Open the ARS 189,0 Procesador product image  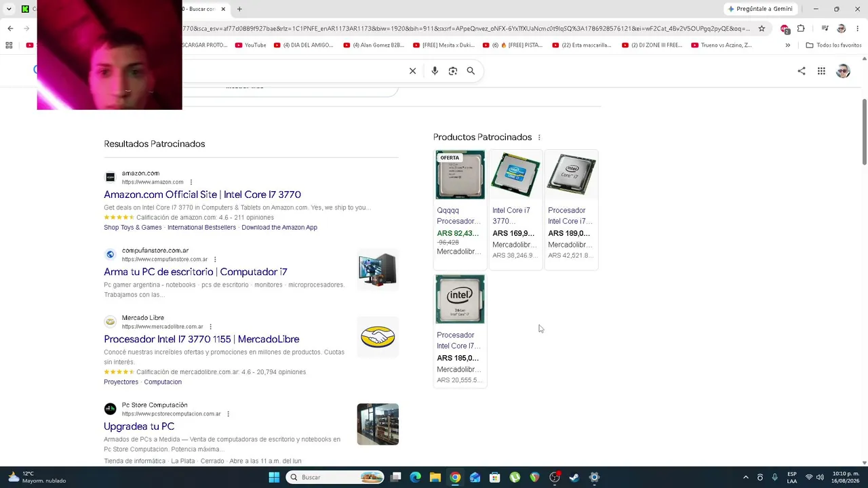(x=571, y=175)
